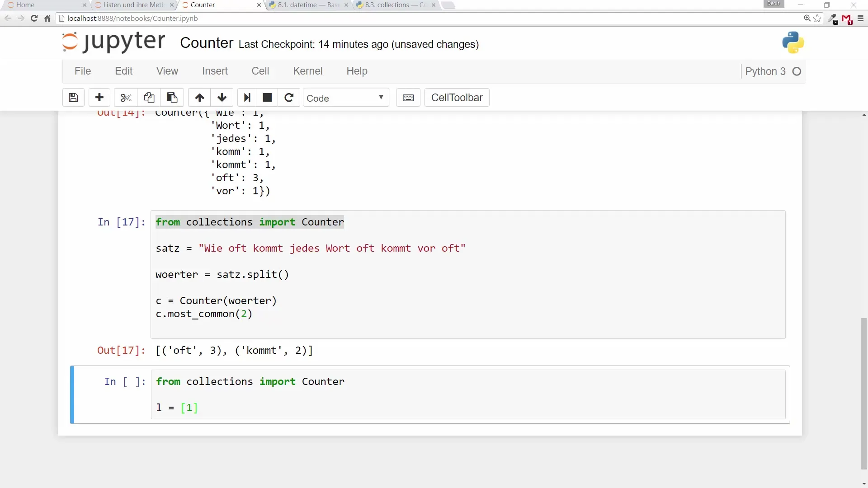Open the View menu
Image resolution: width=868 pixels, height=488 pixels.
pos(167,71)
